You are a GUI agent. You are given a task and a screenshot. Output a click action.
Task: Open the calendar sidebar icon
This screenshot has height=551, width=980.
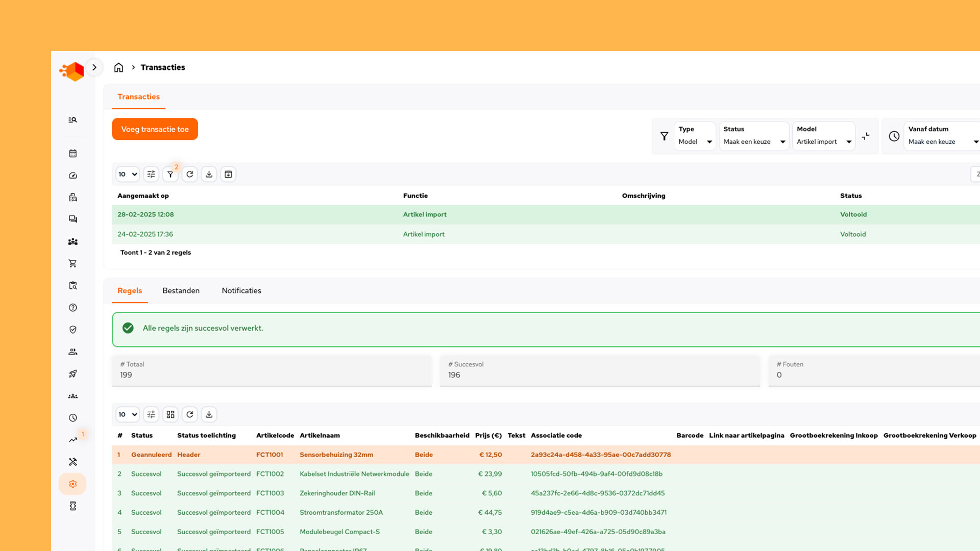pyautogui.click(x=72, y=153)
